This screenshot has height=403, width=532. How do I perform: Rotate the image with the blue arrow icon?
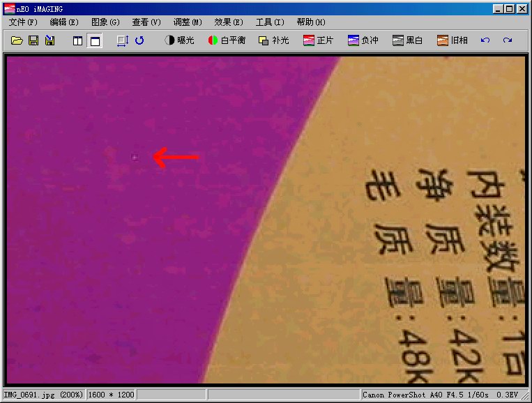point(139,41)
